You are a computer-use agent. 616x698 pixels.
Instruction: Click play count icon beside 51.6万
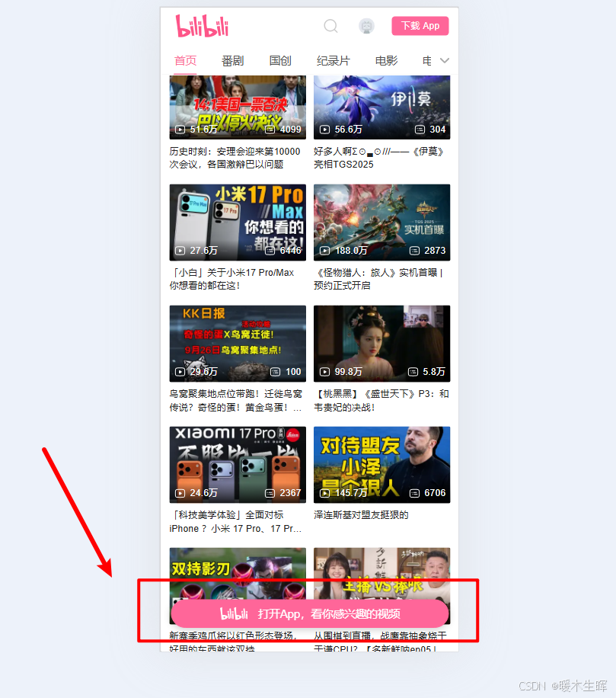click(180, 130)
